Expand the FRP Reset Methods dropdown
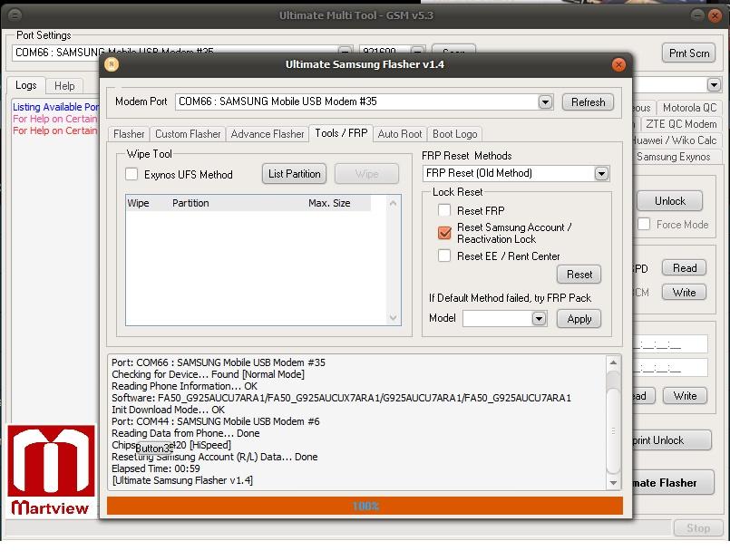The height and width of the screenshot is (560, 730). pyautogui.click(x=601, y=173)
